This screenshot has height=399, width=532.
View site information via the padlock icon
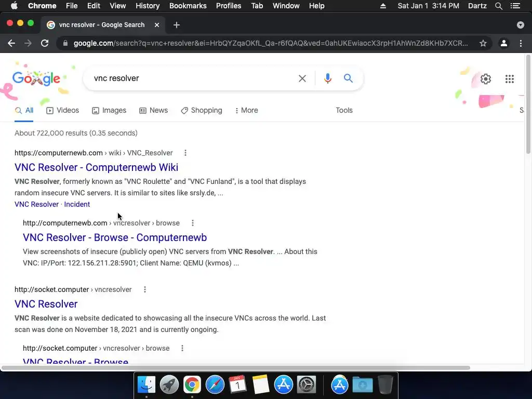tap(65, 43)
